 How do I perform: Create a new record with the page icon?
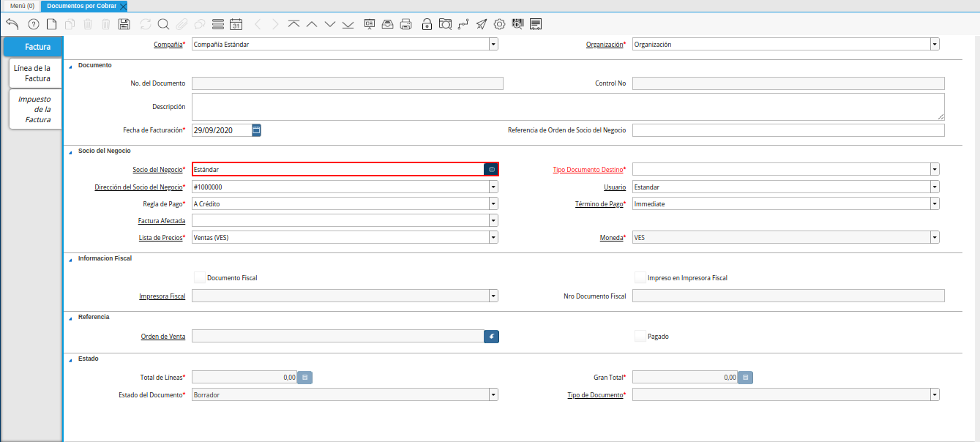click(x=51, y=24)
